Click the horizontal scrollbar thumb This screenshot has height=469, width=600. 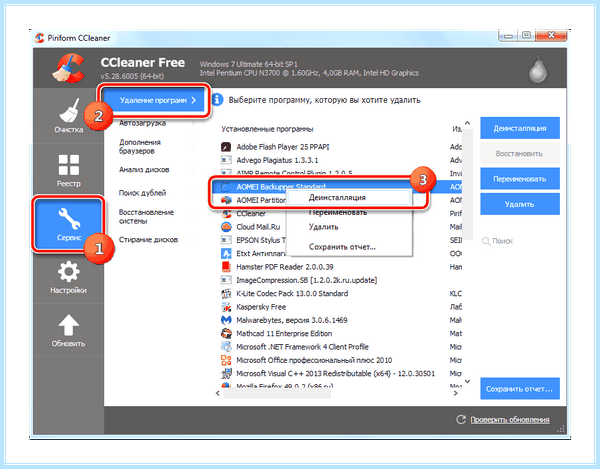(x=277, y=393)
